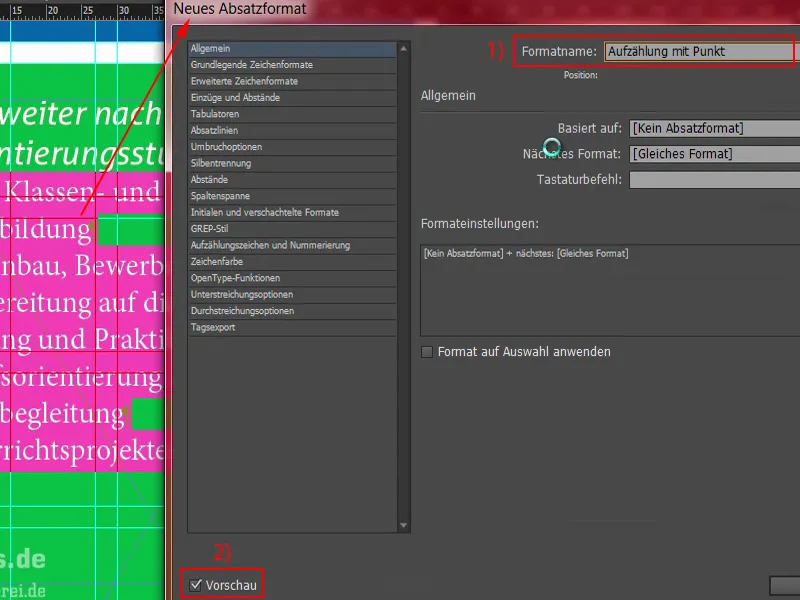Click the category list scroll-up arrow
The height and width of the screenshot is (600, 800).
pyautogui.click(x=404, y=48)
